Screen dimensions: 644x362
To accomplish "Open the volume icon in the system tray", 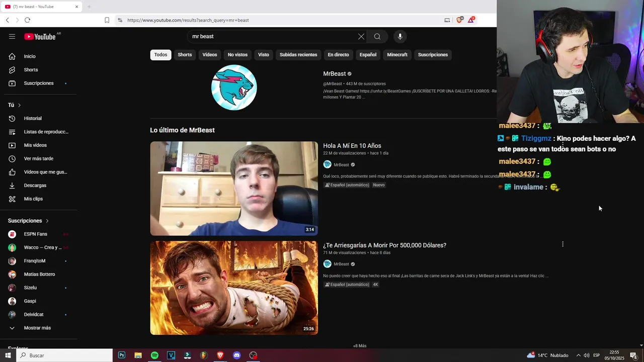I will (587, 355).
